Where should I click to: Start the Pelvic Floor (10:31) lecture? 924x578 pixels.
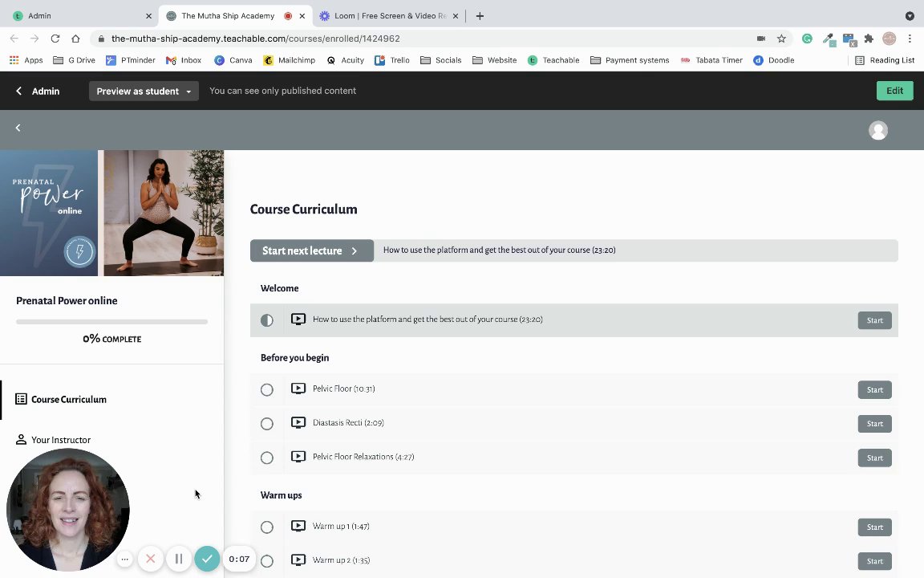874,390
